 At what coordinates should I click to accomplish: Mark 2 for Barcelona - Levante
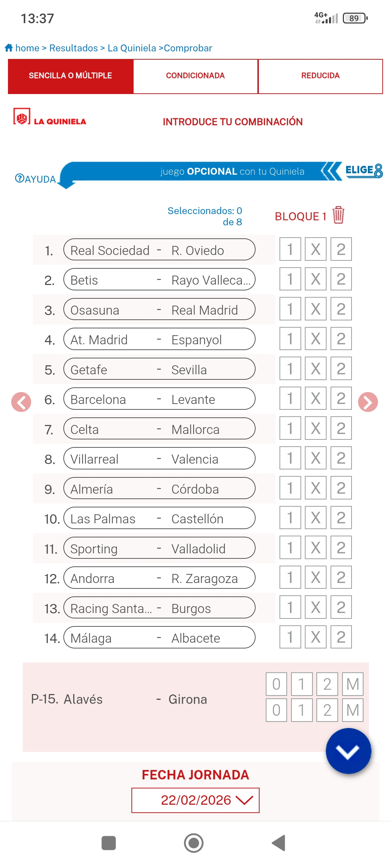[341, 399]
